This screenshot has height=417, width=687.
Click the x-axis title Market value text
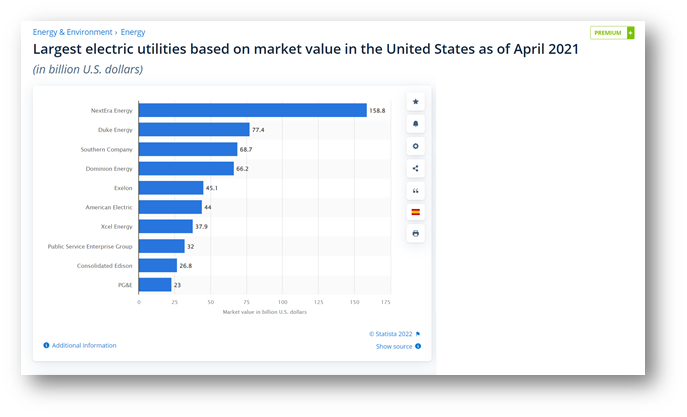pos(265,312)
